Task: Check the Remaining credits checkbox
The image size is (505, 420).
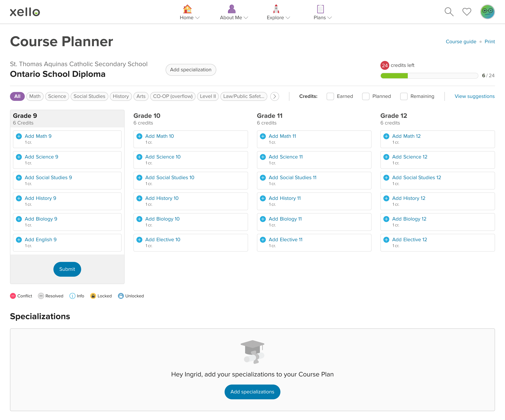Action: pyautogui.click(x=404, y=96)
